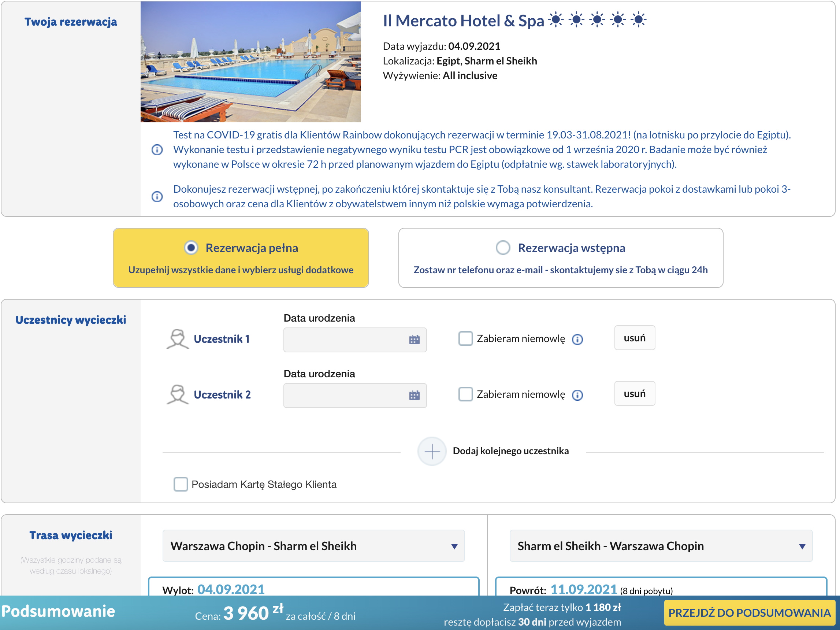This screenshot has height=630, width=840.
Task: Check Zabieram niemowlę for Uczestnik 2
Action: point(465,394)
